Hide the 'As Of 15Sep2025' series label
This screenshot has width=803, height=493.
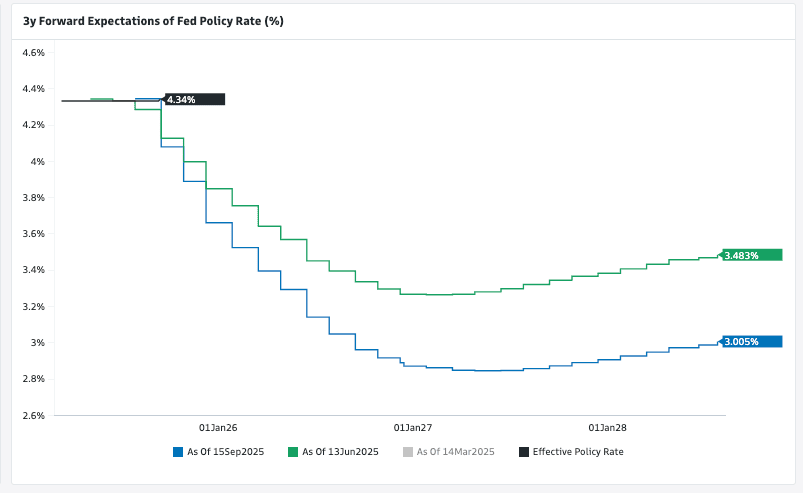[228, 452]
